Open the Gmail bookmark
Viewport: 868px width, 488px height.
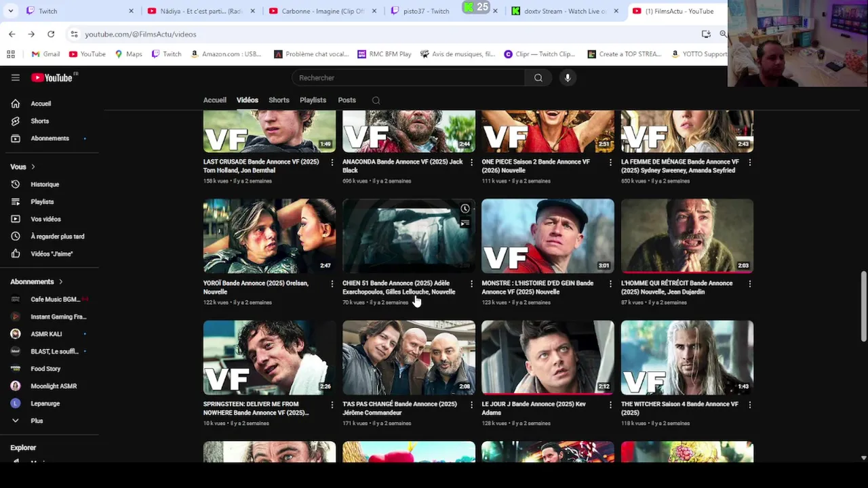click(45, 54)
